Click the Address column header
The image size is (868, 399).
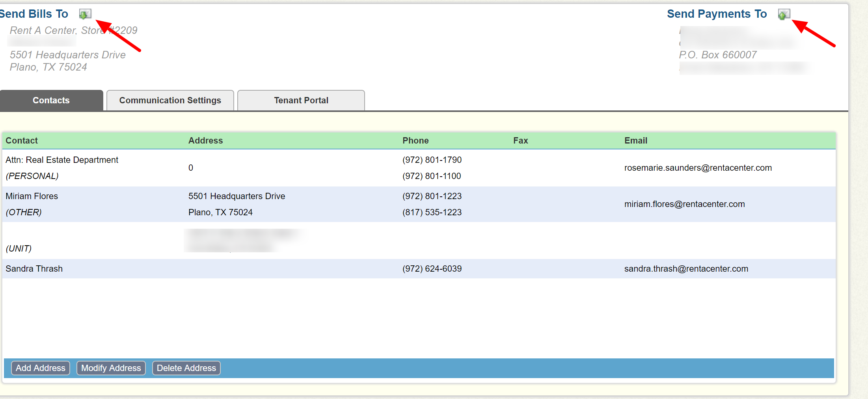point(205,140)
